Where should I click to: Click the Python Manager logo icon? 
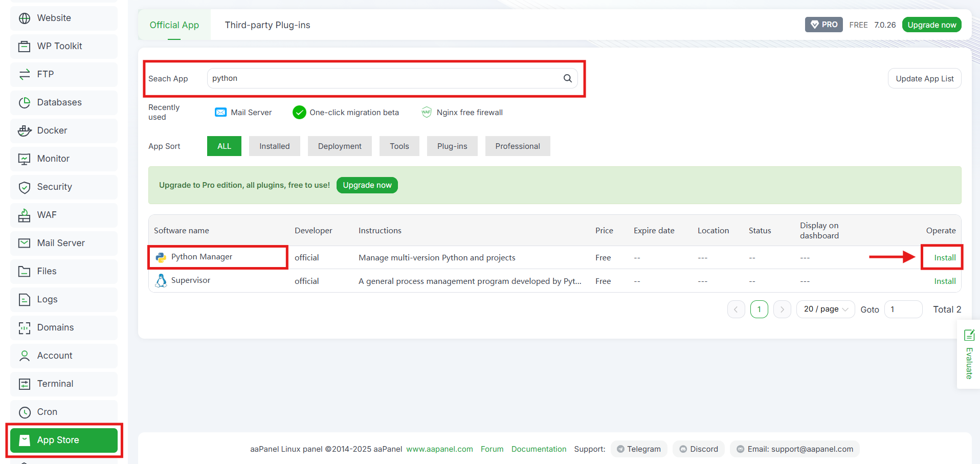[161, 257]
